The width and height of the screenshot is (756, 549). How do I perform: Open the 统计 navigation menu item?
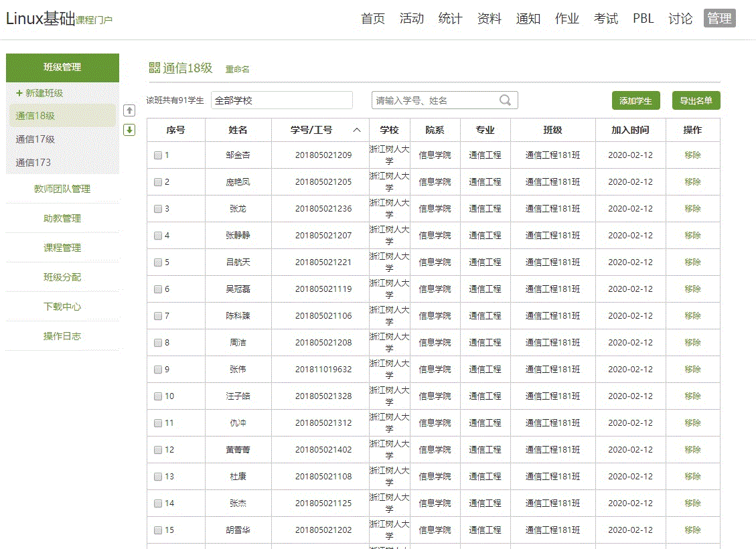[x=450, y=19]
